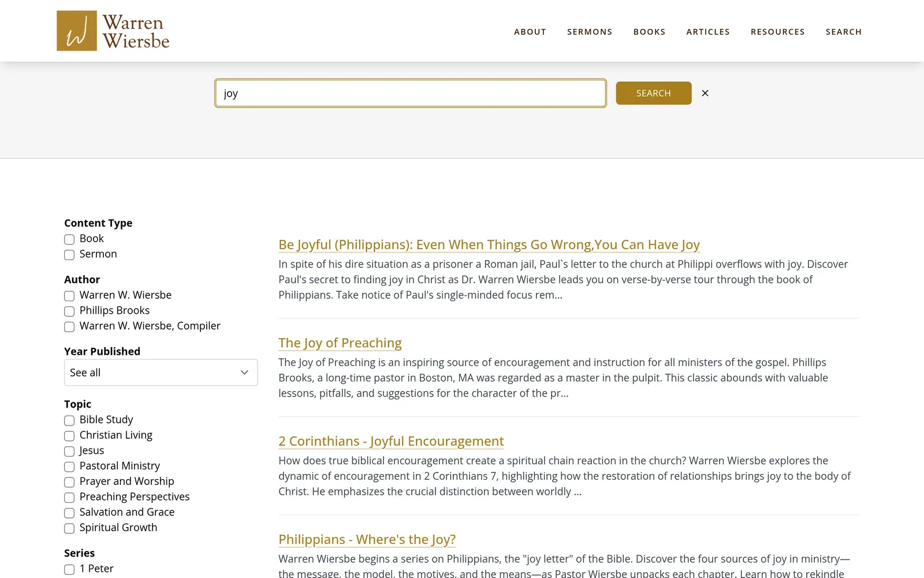Viewport: 924px width, 578px height.
Task: Check the Bible Study topic
Action: pos(69,420)
